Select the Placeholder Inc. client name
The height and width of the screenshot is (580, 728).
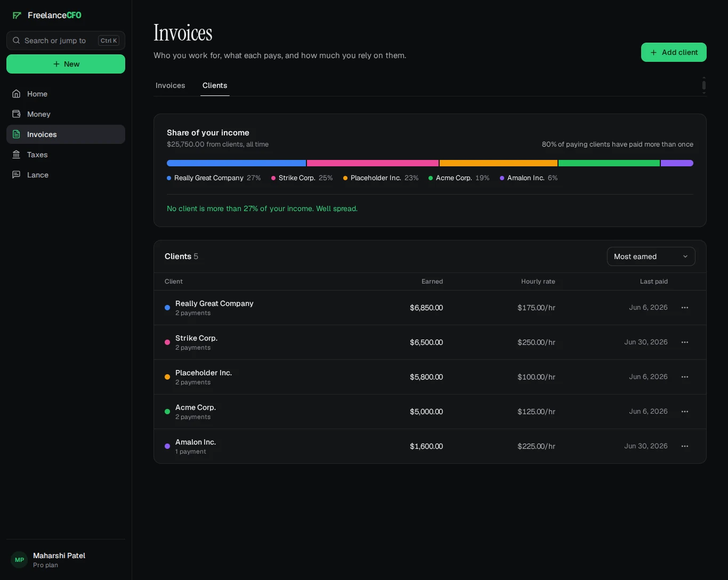tap(204, 373)
